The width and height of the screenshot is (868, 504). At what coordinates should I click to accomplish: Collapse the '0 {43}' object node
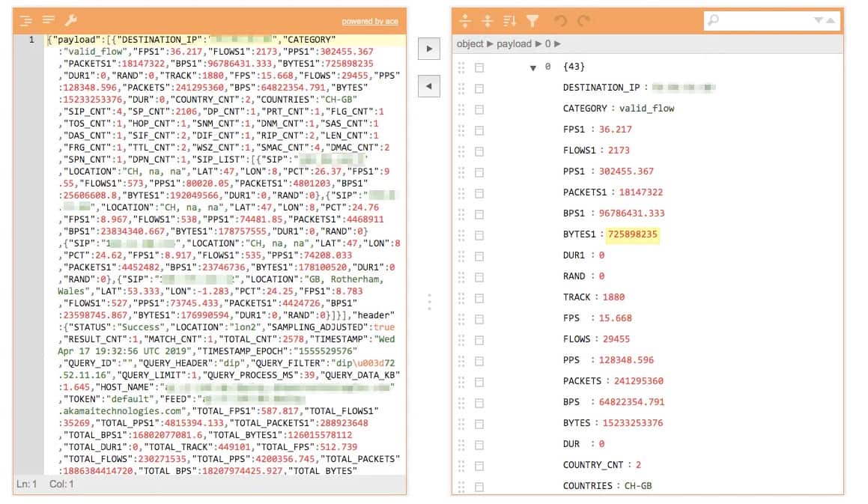point(533,67)
